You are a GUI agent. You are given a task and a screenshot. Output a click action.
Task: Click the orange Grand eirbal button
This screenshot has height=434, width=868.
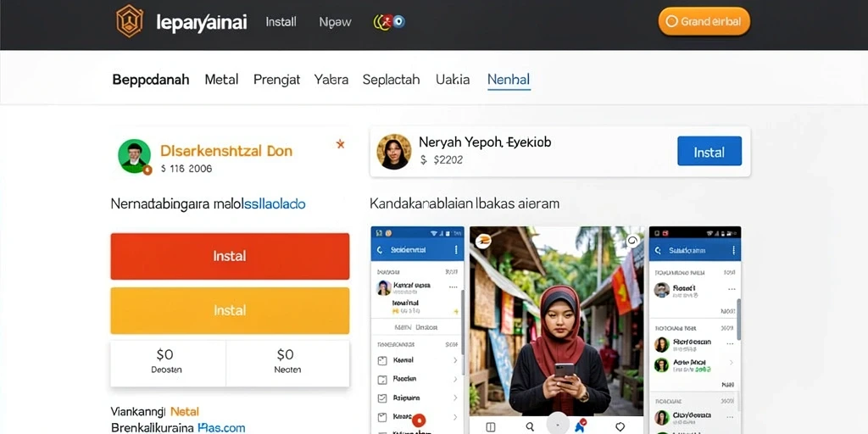[x=704, y=21]
